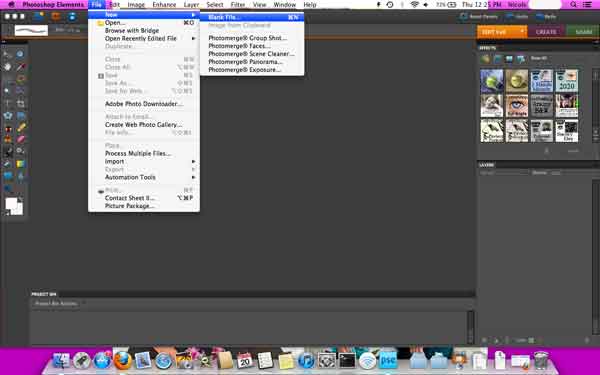Select the blue eye effect thumbnail

pos(517,106)
